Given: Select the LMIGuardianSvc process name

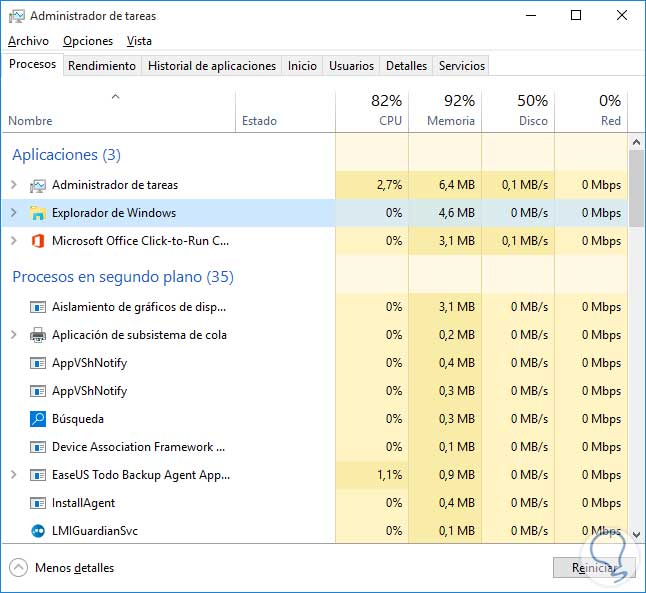Looking at the screenshot, I should tap(95, 531).
